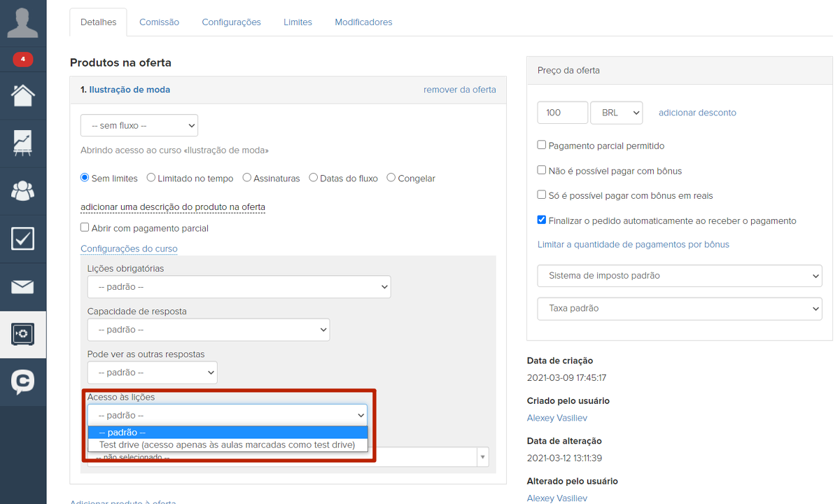Check Abrir com pagamento parcial

pyautogui.click(x=85, y=227)
